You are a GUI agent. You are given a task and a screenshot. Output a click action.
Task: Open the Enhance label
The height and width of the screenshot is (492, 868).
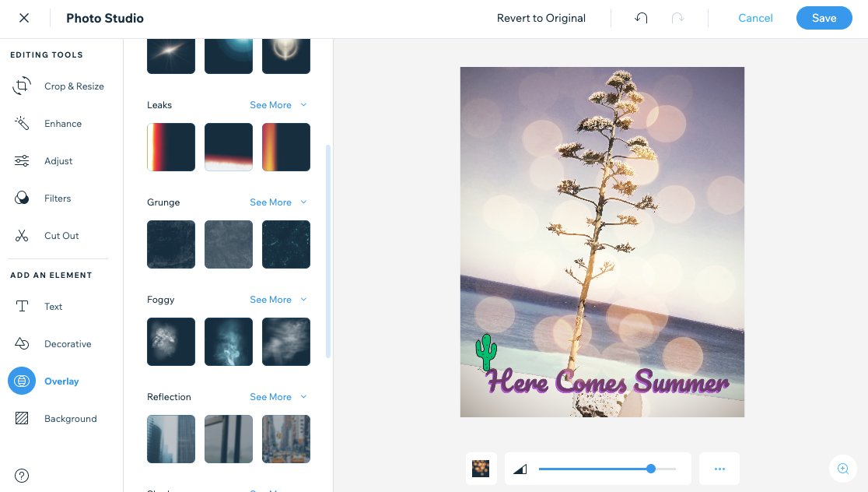63,124
